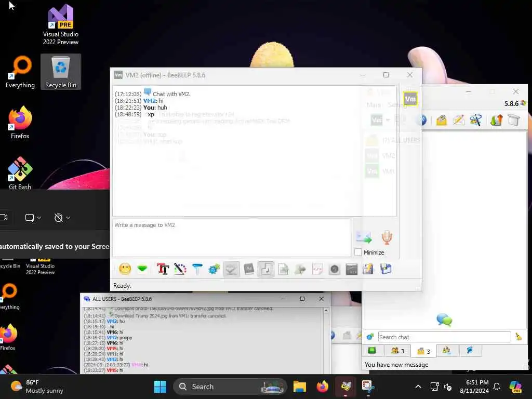Click the lightning document icon in chat toolbar
The width and height of the screenshot is (532, 399).
[368, 269]
